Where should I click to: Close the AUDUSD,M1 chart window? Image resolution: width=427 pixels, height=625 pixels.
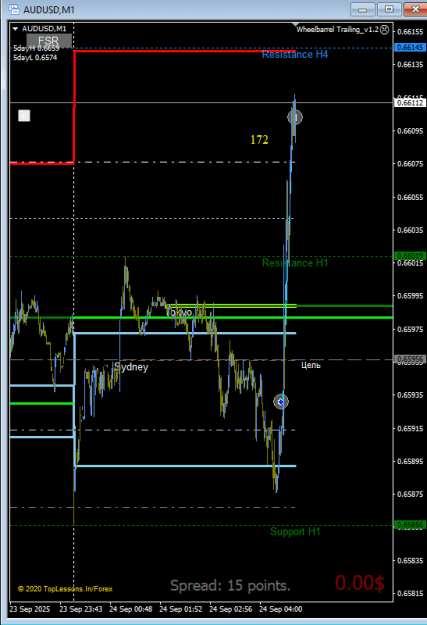tap(415, 10)
